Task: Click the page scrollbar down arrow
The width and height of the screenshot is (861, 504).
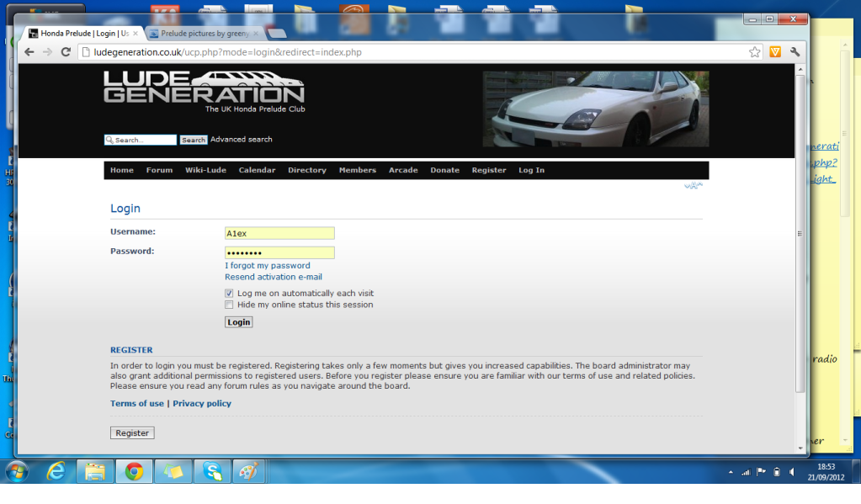Action: tap(800, 448)
